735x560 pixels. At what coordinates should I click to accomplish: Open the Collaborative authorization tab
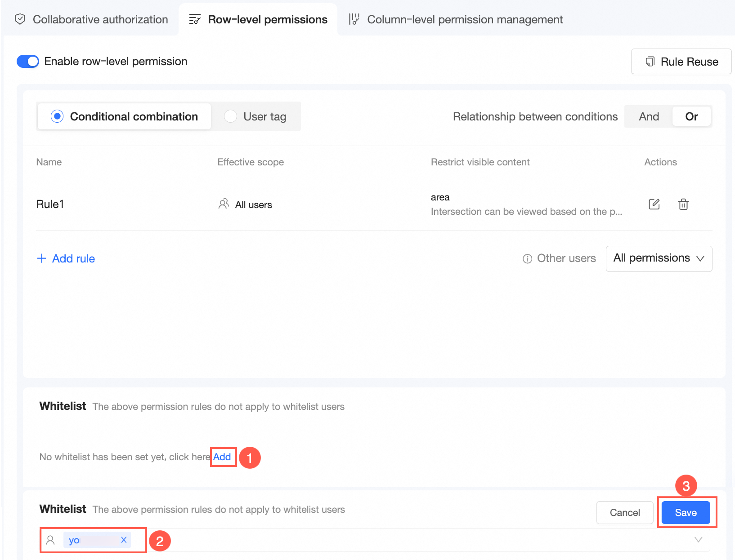point(100,19)
